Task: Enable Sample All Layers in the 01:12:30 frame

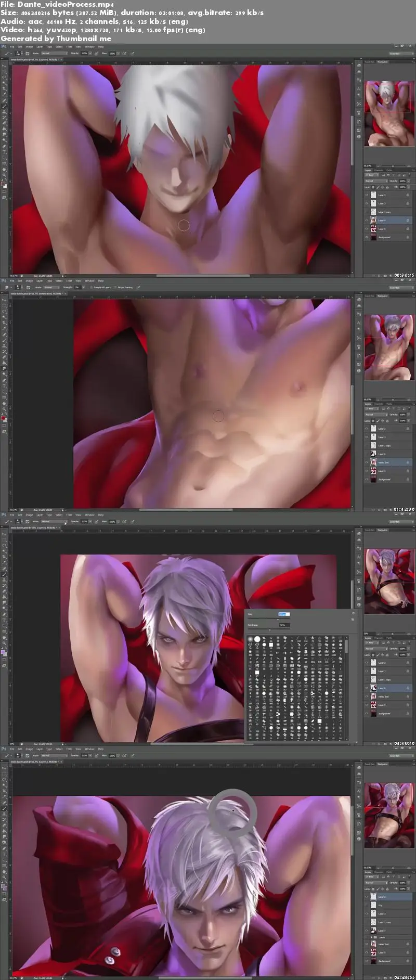Action: click(x=92, y=287)
